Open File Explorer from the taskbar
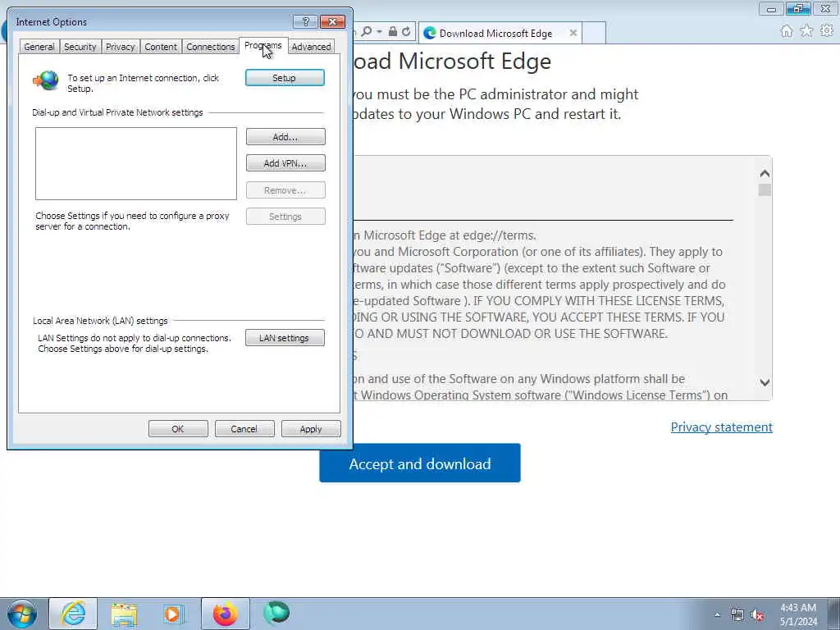This screenshot has height=630, width=840. point(125,614)
